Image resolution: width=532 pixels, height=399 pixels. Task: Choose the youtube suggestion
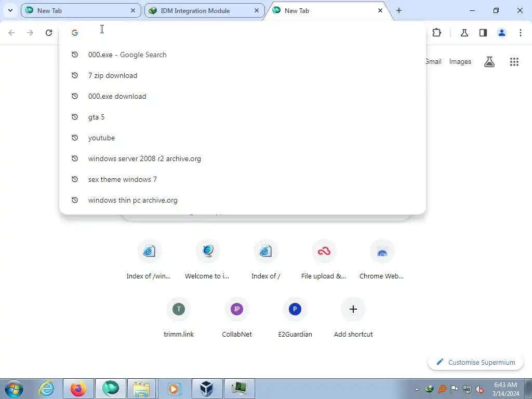coord(243,138)
